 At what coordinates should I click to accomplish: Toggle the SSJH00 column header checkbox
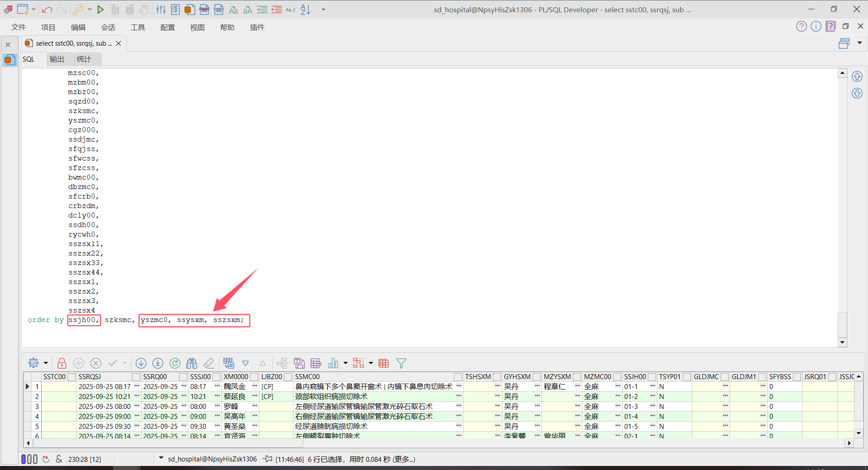pyautogui.click(x=652, y=377)
